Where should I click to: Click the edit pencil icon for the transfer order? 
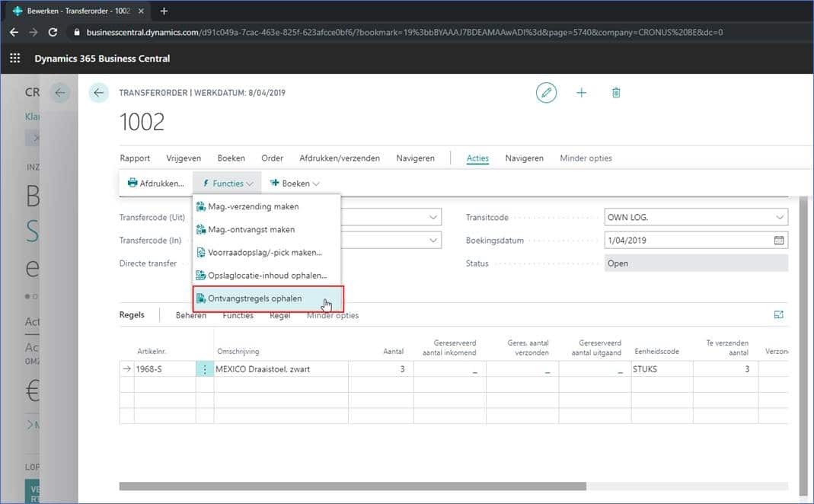pos(546,93)
